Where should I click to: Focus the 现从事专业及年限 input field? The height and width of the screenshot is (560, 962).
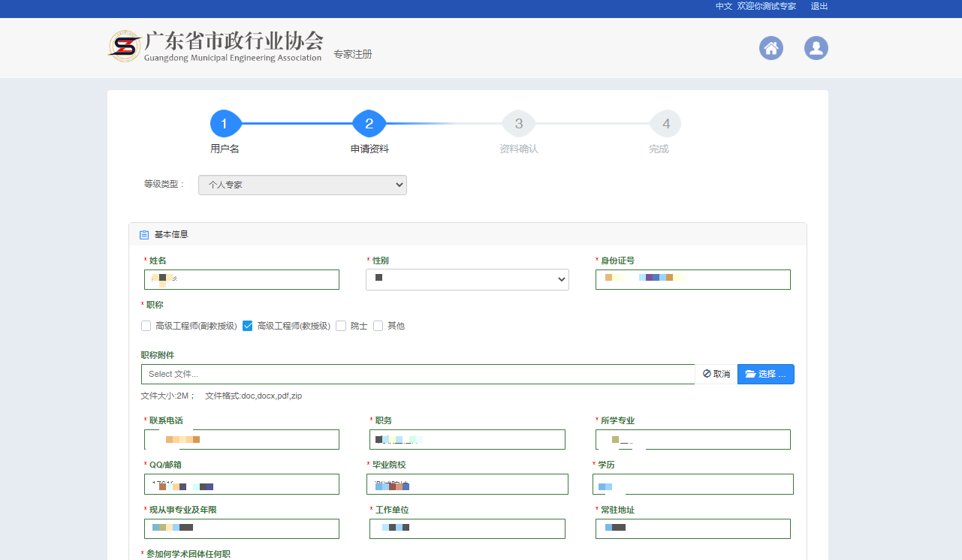(242, 528)
